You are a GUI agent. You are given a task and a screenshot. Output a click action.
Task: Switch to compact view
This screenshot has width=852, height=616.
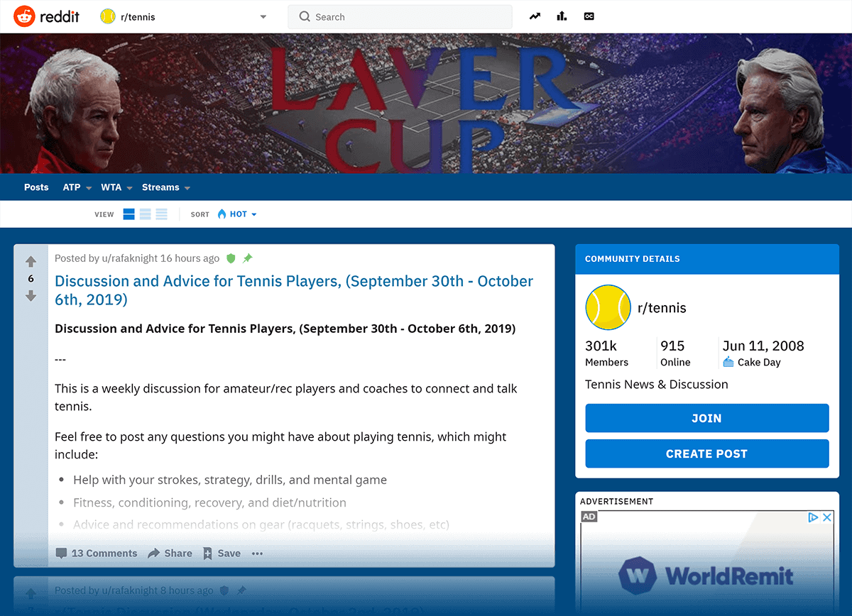click(161, 214)
